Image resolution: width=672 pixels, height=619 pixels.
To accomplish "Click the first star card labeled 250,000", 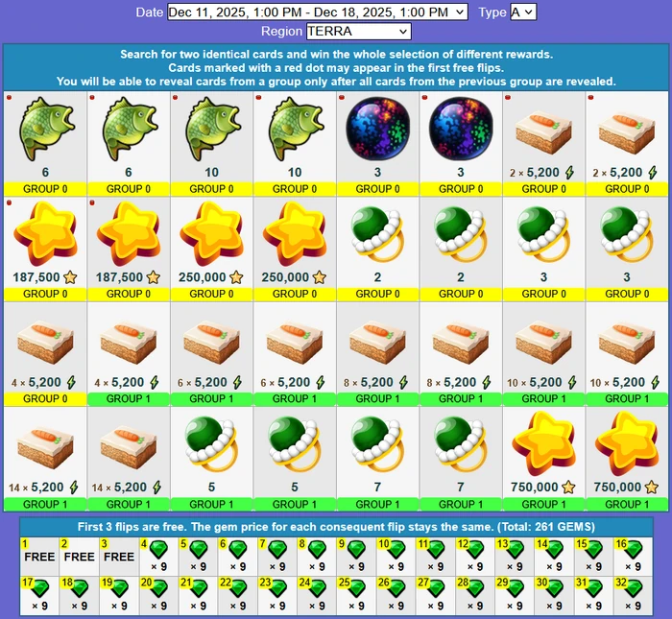I will click(x=211, y=249).
